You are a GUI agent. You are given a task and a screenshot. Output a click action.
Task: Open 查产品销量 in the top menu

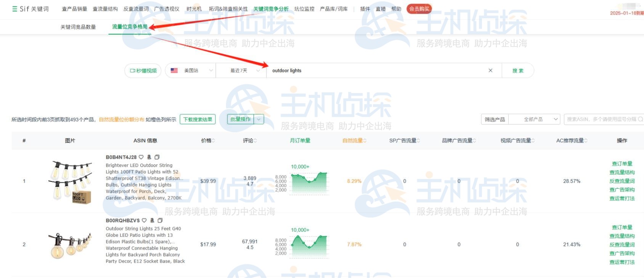74,9
